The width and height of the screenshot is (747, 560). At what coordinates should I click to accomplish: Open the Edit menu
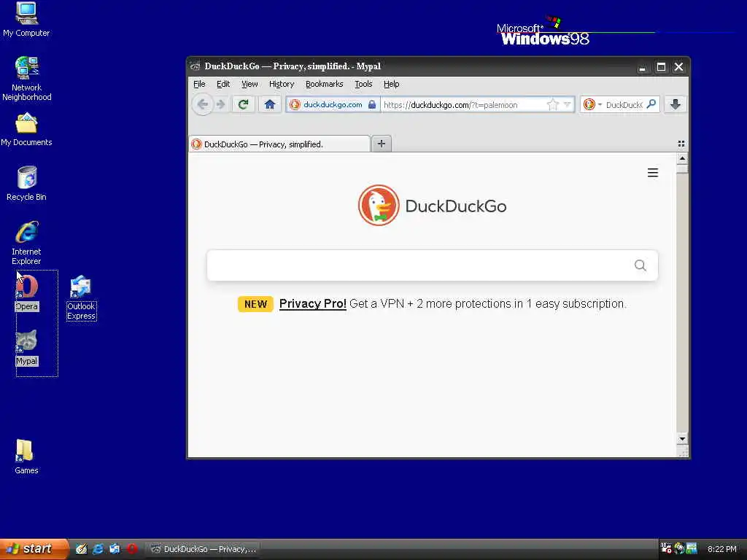[223, 84]
